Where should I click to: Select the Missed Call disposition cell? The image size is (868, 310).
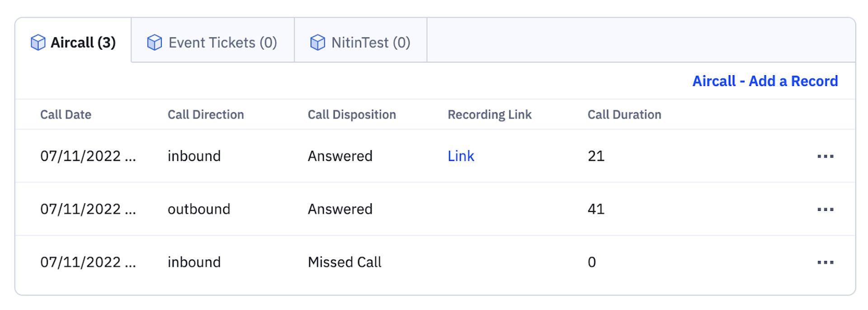pyautogui.click(x=344, y=262)
